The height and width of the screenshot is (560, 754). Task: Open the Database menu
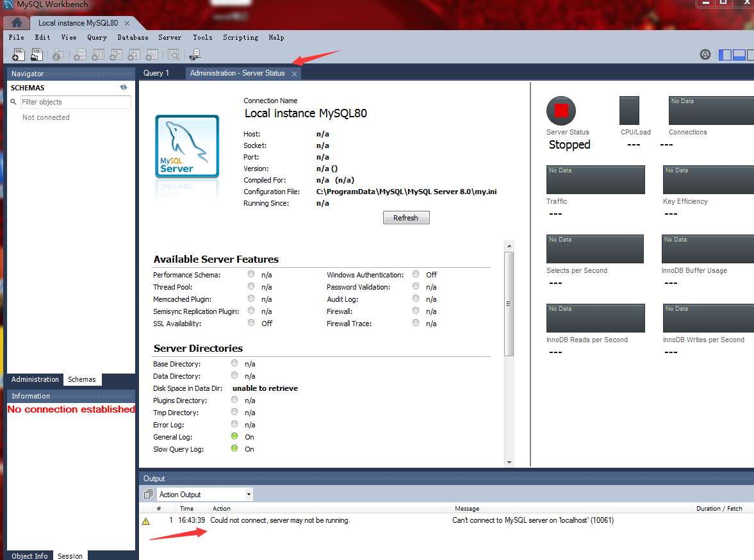click(133, 37)
